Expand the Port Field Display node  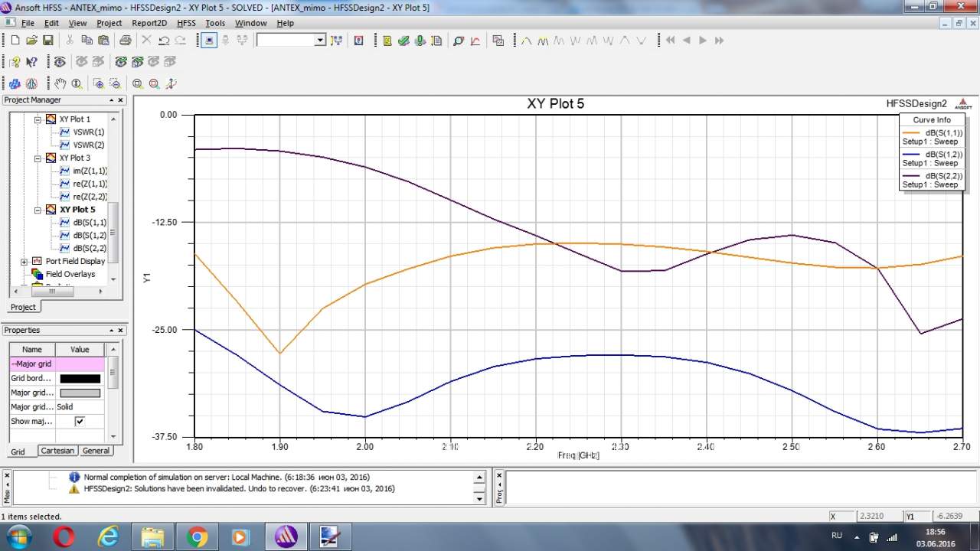click(x=24, y=262)
